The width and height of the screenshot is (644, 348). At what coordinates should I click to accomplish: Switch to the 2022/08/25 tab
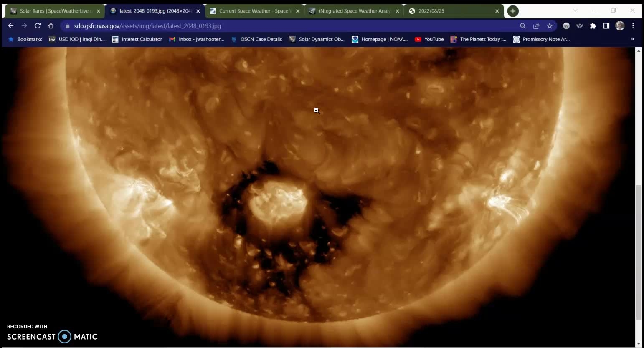(454, 11)
